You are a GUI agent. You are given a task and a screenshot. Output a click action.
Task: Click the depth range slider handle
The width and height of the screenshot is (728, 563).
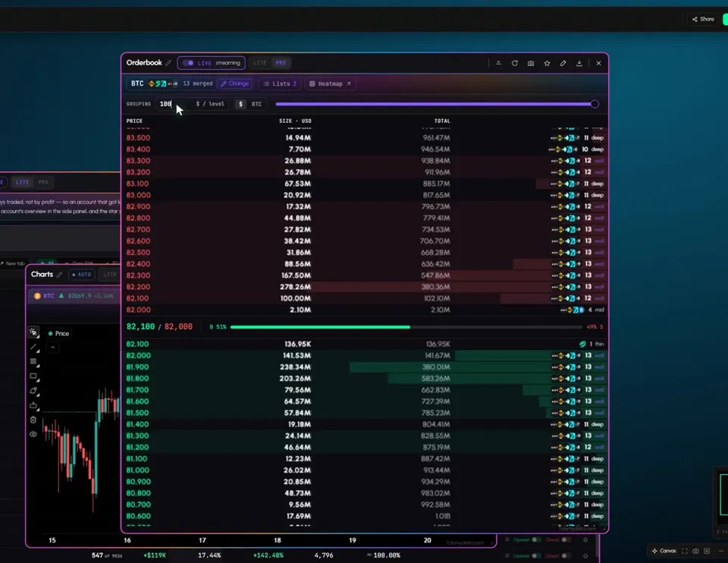595,104
